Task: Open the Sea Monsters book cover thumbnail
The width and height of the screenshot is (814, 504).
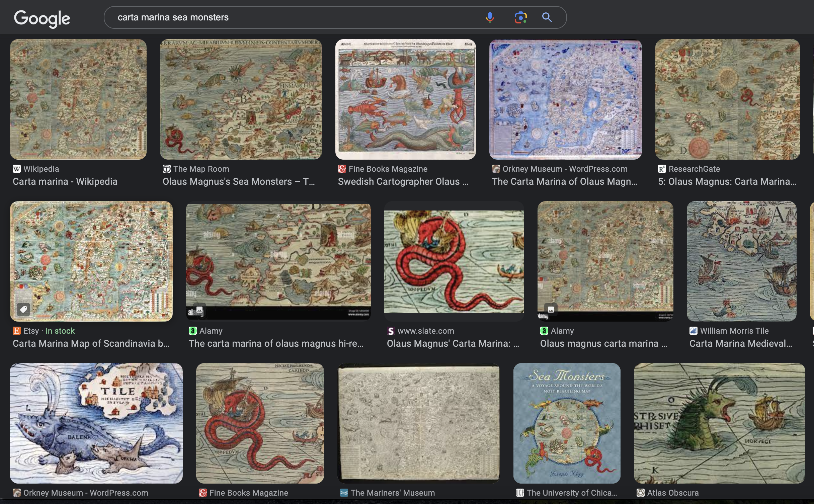Action: pyautogui.click(x=567, y=423)
